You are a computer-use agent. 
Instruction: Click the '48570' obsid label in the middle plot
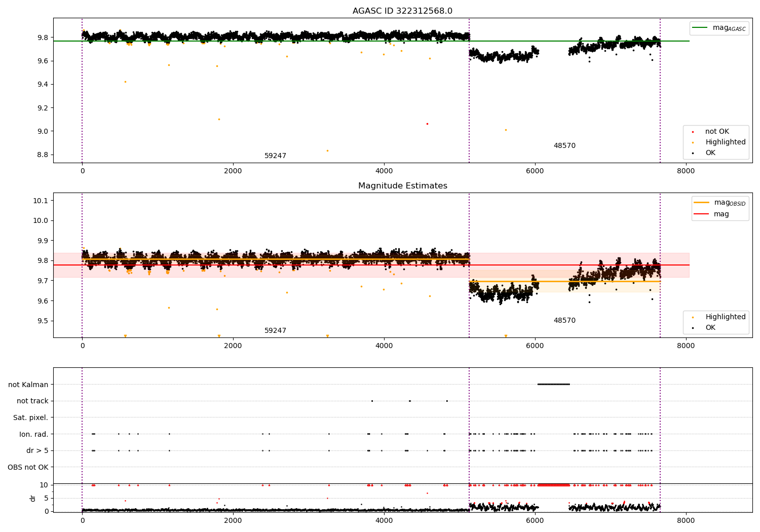coord(564,321)
